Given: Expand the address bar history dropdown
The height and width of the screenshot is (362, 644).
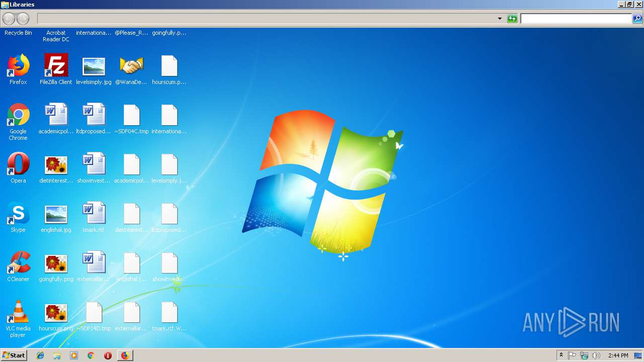Looking at the screenshot, I should pyautogui.click(x=500, y=19).
